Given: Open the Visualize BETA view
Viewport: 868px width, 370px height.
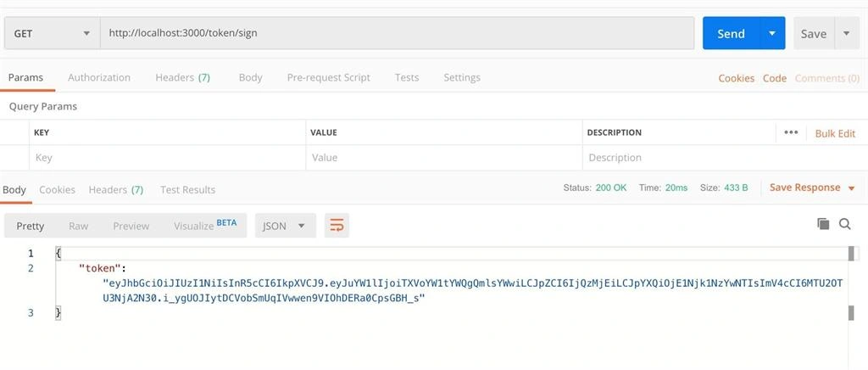Looking at the screenshot, I should click(205, 226).
